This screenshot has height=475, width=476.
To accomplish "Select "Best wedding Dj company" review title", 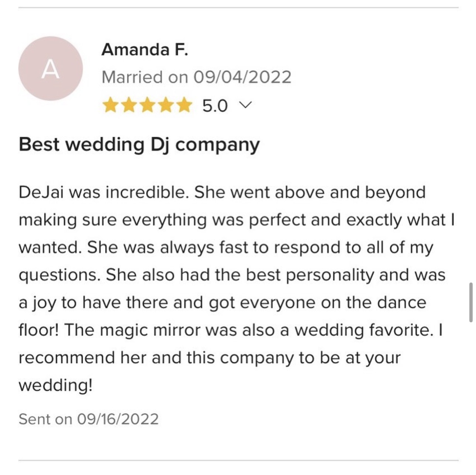I will (x=139, y=144).
